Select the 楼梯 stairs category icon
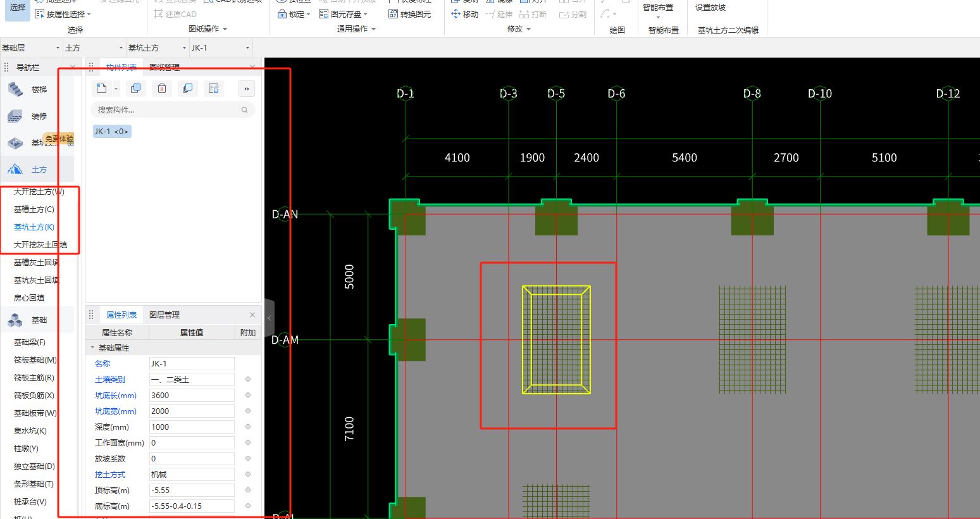The image size is (980, 519). pos(15,89)
